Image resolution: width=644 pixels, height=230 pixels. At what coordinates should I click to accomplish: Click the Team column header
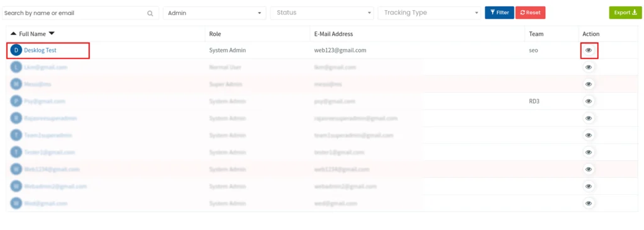(x=536, y=34)
